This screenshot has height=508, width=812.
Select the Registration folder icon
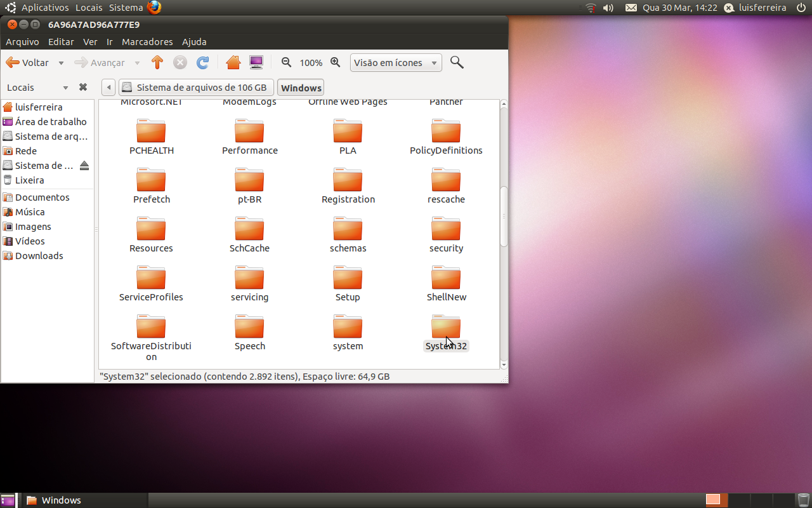[348, 179]
